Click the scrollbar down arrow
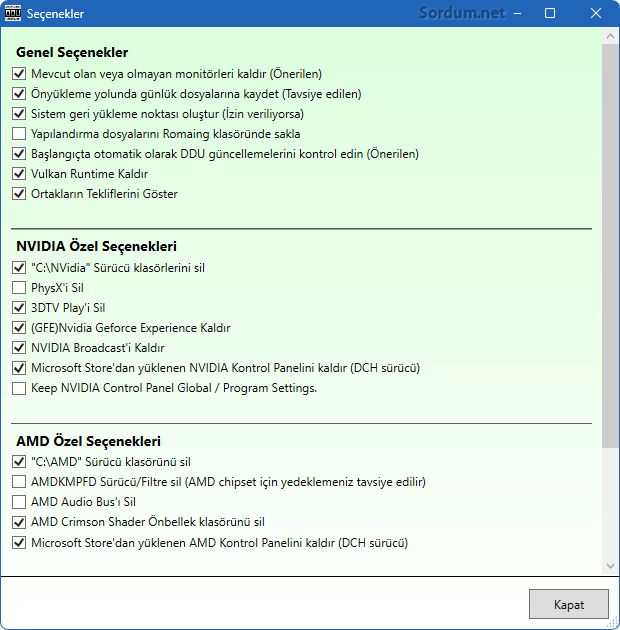 611,567
